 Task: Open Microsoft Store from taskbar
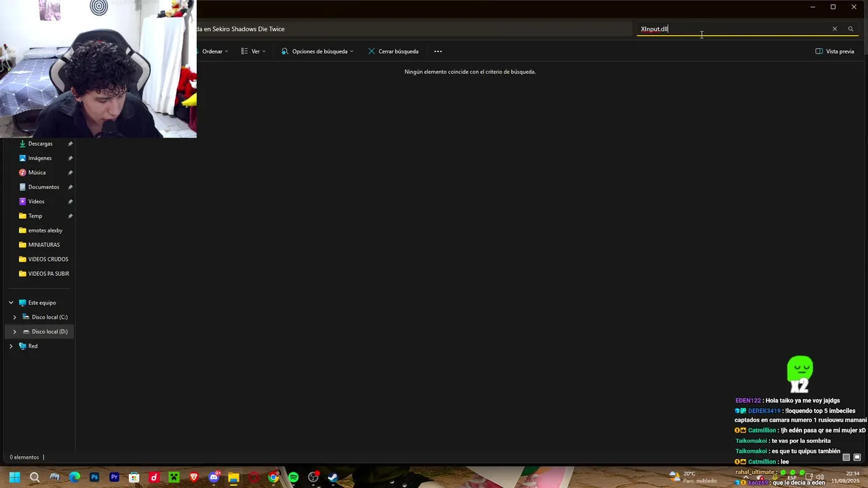click(x=134, y=477)
